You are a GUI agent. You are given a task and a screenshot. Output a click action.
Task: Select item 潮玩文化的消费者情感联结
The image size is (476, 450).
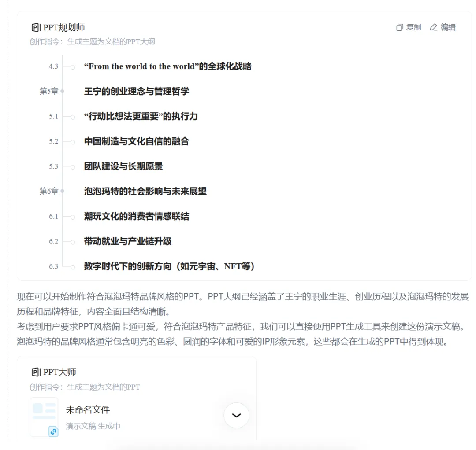[137, 216]
